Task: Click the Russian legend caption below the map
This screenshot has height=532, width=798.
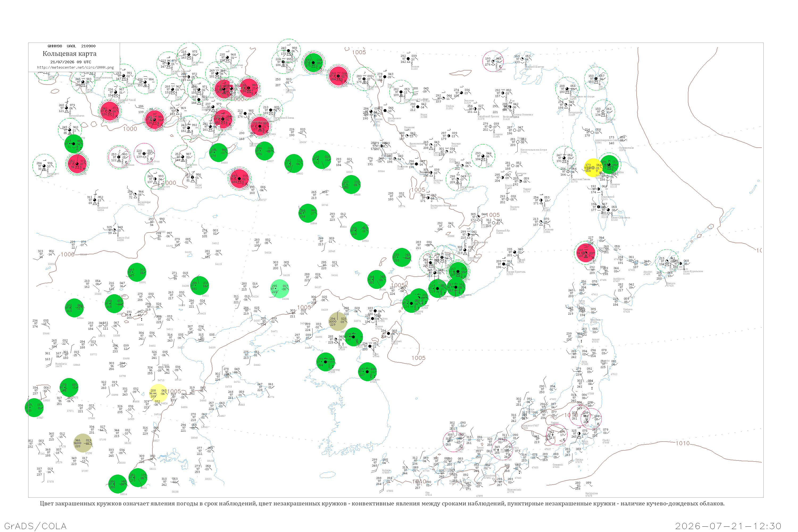Action: (x=382, y=504)
